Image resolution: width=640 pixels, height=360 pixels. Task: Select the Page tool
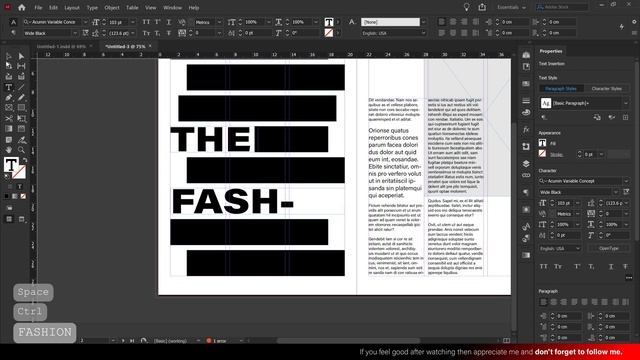point(9,66)
